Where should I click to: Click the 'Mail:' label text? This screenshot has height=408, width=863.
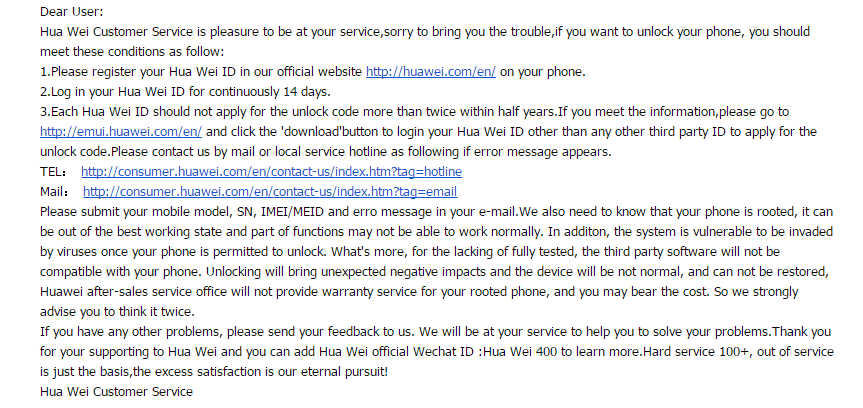coord(55,192)
